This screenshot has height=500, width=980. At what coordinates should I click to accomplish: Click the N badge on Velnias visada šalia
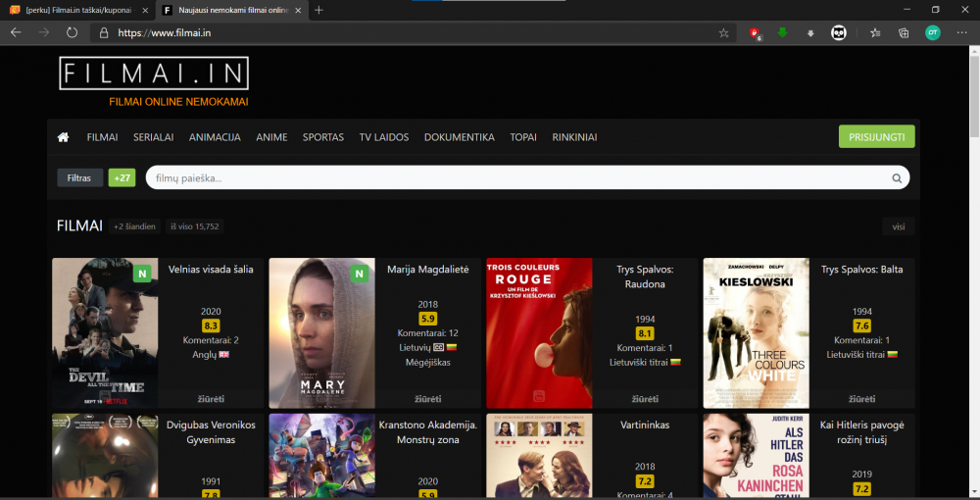pyautogui.click(x=142, y=274)
